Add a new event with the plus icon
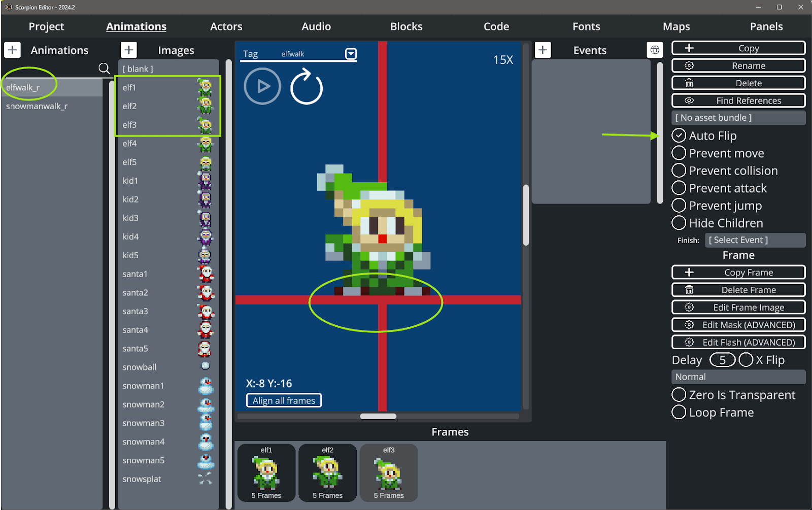The width and height of the screenshot is (812, 510). [x=543, y=50]
